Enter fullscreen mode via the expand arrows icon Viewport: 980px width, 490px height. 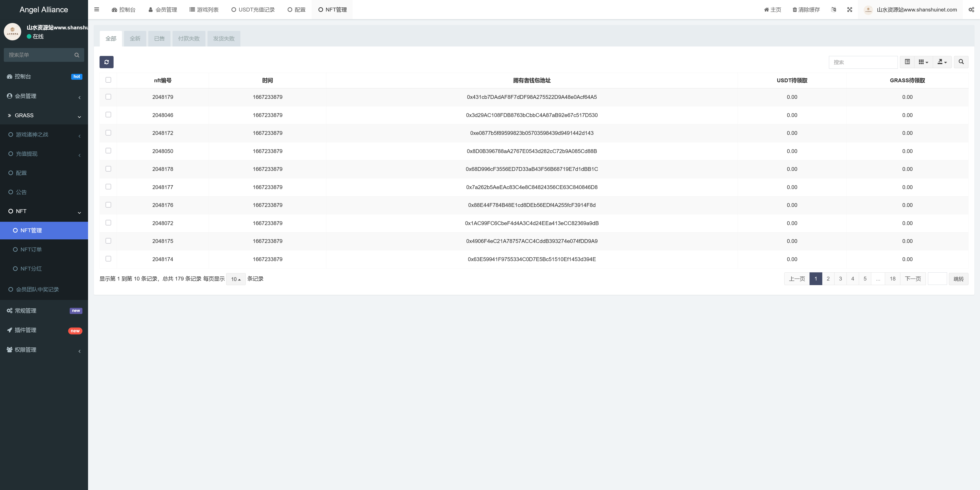point(850,9)
